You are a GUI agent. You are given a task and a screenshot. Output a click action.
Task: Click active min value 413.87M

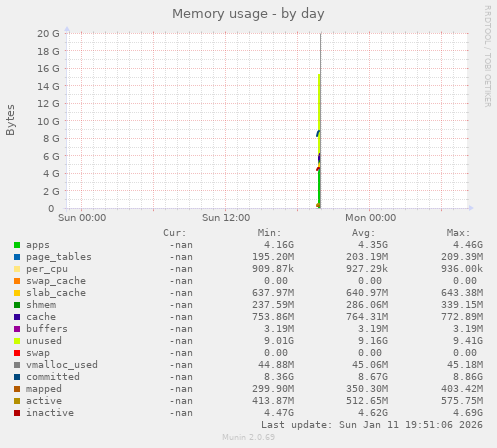273,401
